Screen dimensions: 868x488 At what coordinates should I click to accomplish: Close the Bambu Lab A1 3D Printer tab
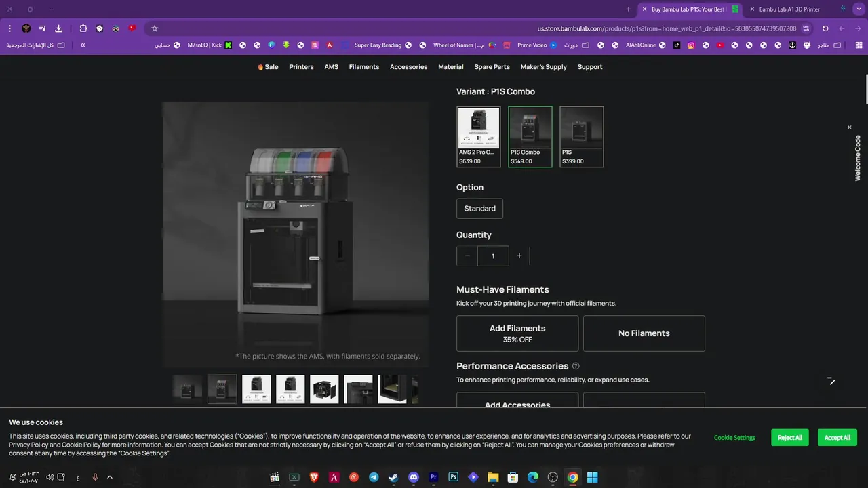pyautogui.click(x=752, y=9)
